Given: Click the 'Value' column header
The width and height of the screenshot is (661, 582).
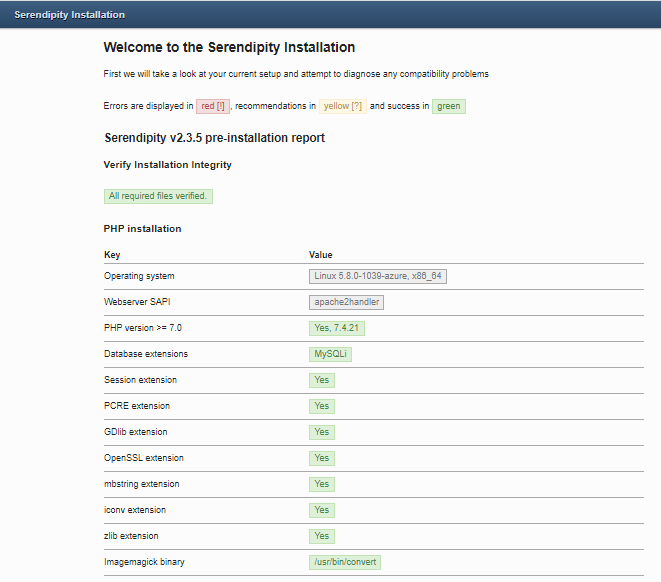Looking at the screenshot, I should click(321, 255).
